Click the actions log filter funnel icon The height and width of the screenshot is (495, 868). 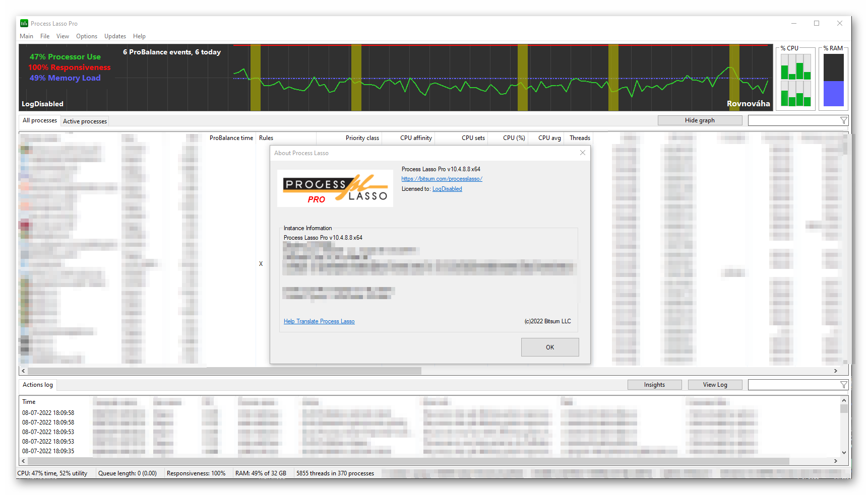click(x=844, y=385)
